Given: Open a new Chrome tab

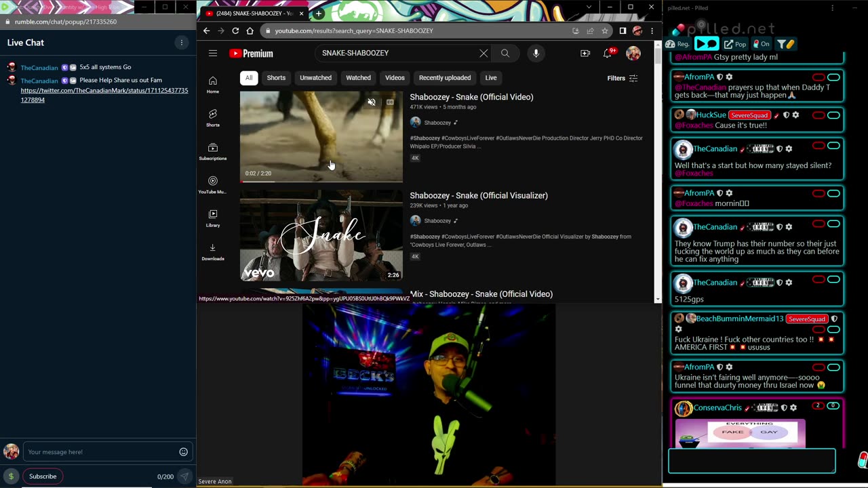Looking at the screenshot, I should click(x=318, y=14).
